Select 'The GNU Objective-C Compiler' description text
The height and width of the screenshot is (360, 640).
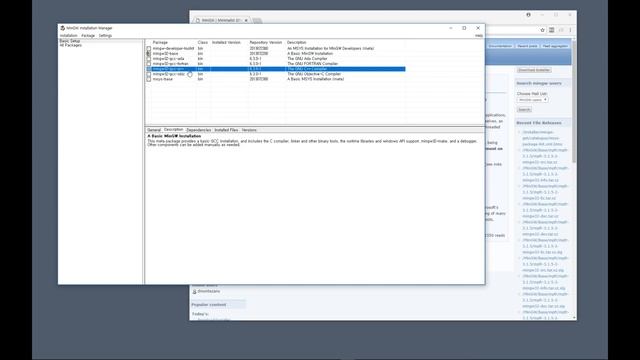click(314, 74)
